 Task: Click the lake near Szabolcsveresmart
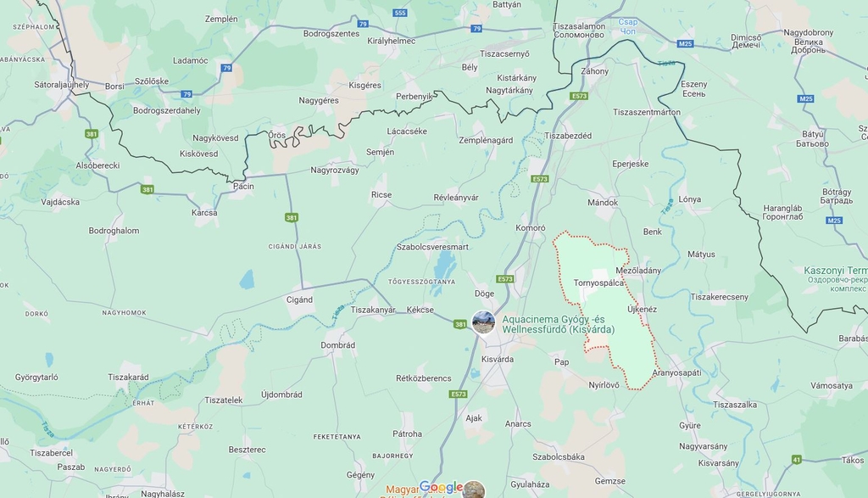(444, 266)
